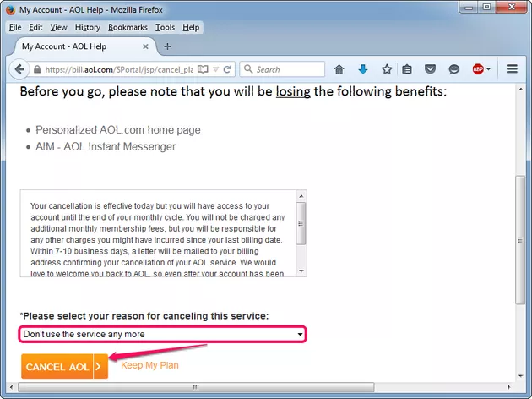
Task: Maximize the Firefox window
Action: click(x=486, y=7)
